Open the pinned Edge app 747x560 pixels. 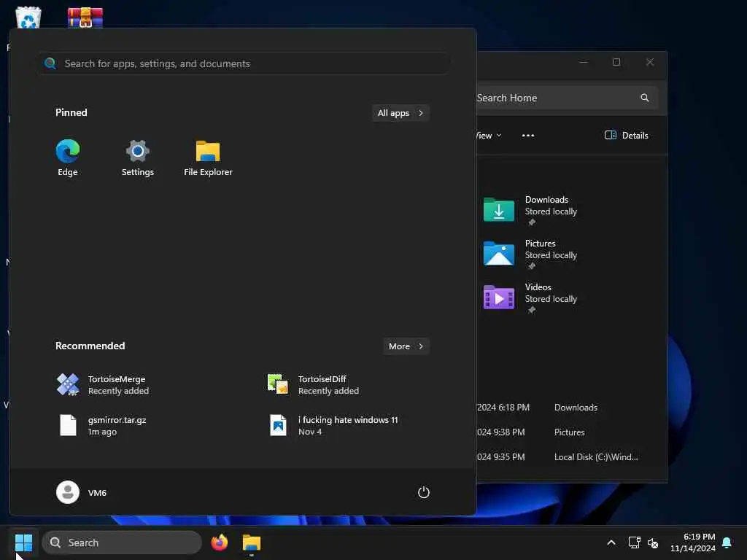pyautogui.click(x=68, y=157)
